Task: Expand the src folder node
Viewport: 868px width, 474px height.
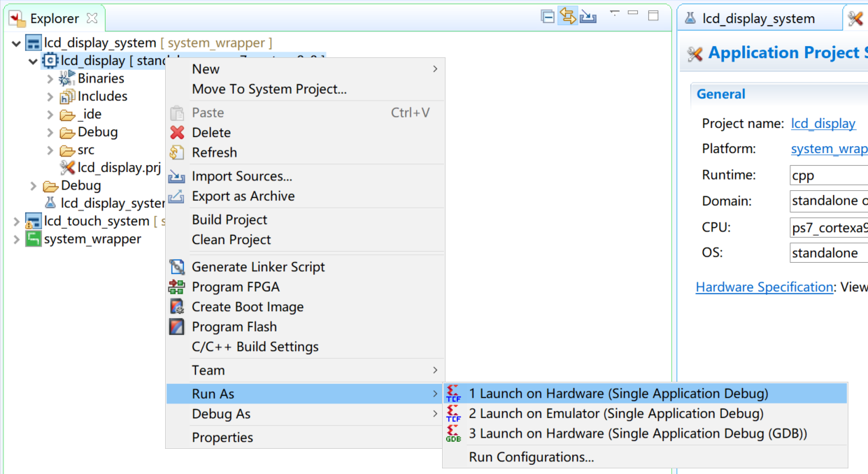Action: [x=50, y=150]
